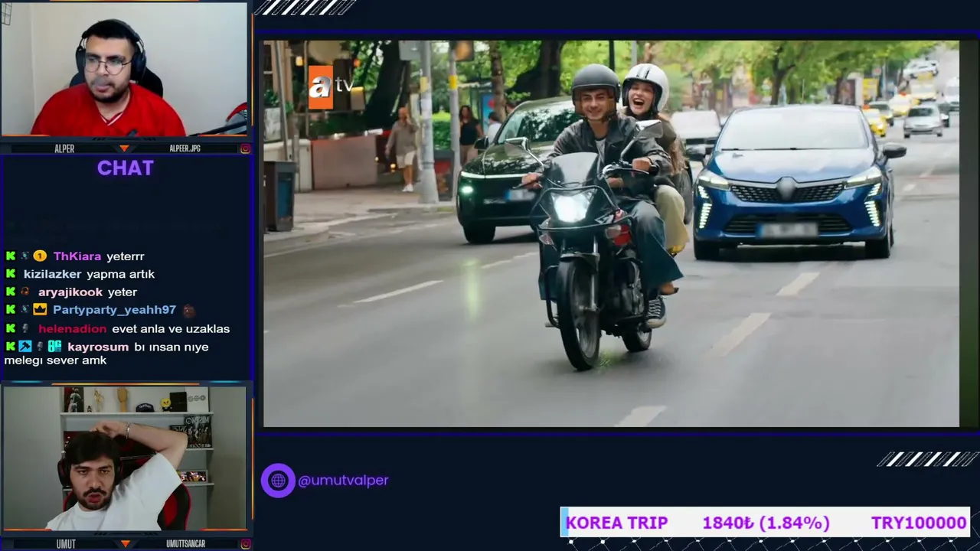Click the Kick logo beside kayrosum
The height and width of the screenshot is (551, 980).
(x=11, y=347)
